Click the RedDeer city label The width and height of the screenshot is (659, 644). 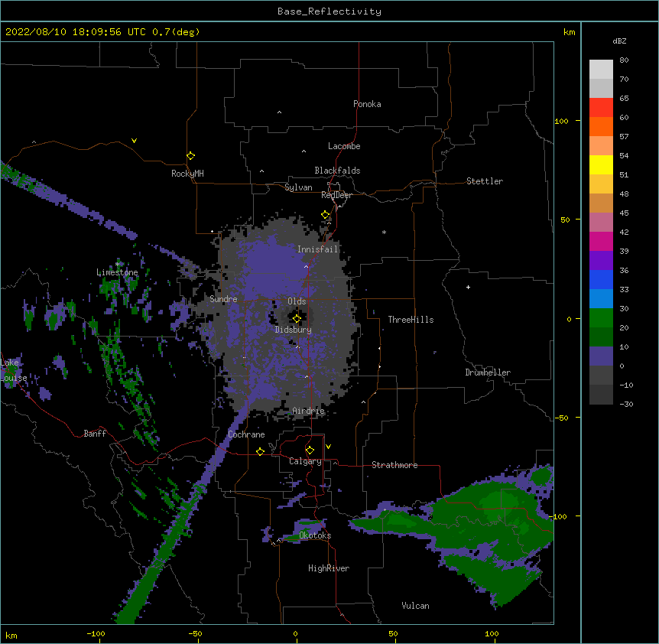(x=336, y=195)
